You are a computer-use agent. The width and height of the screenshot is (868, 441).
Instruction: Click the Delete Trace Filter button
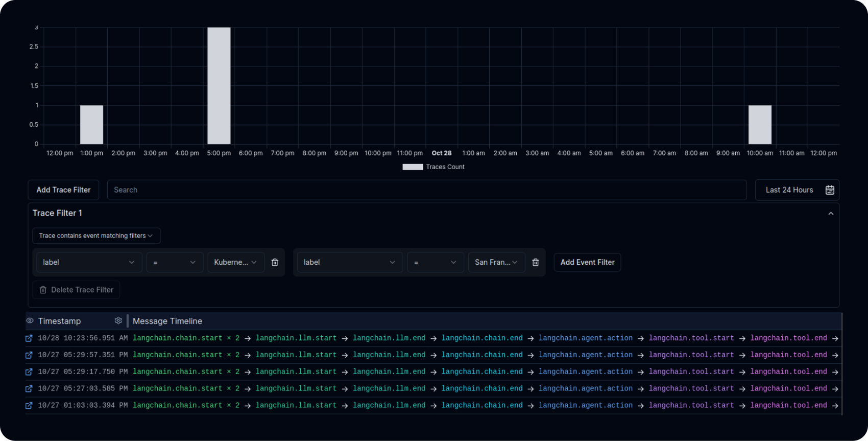tap(77, 290)
